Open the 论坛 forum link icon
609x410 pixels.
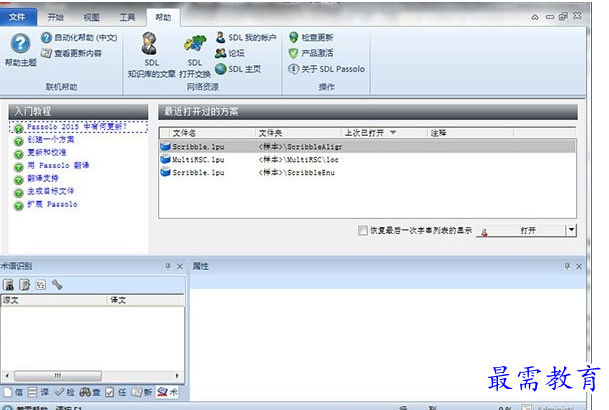pos(221,53)
